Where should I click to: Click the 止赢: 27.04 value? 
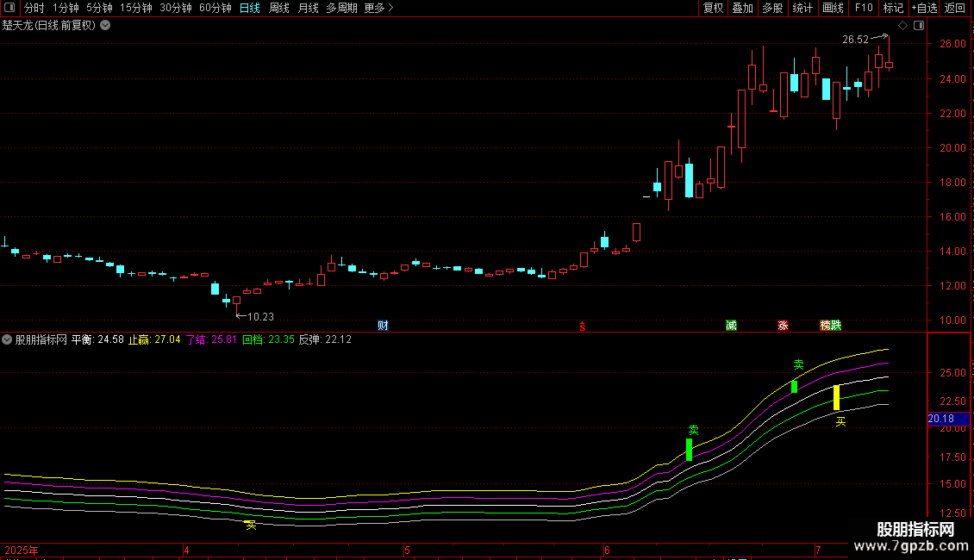[154, 339]
